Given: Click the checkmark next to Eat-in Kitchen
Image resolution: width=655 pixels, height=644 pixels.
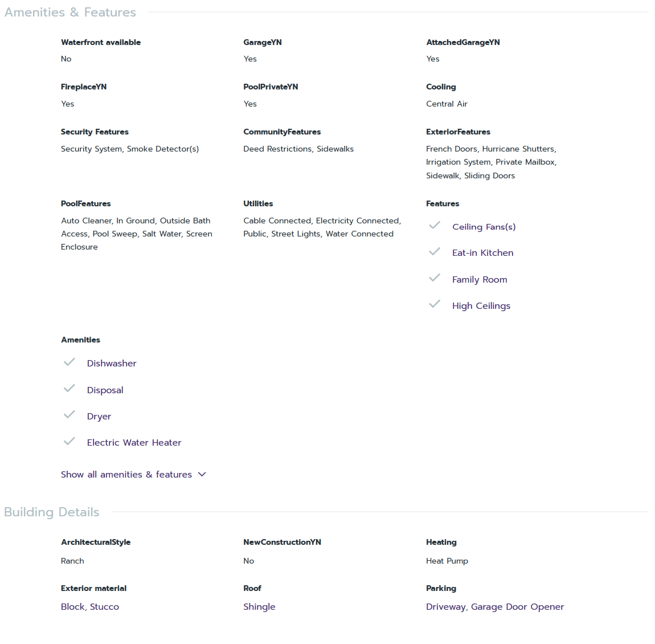Looking at the screenshot, I should coord(435,252).
